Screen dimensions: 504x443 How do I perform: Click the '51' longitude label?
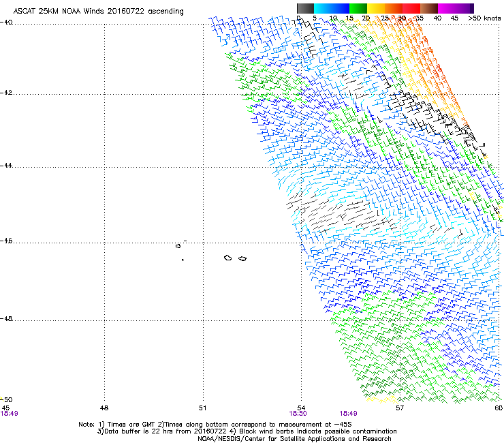pos(202,408)
